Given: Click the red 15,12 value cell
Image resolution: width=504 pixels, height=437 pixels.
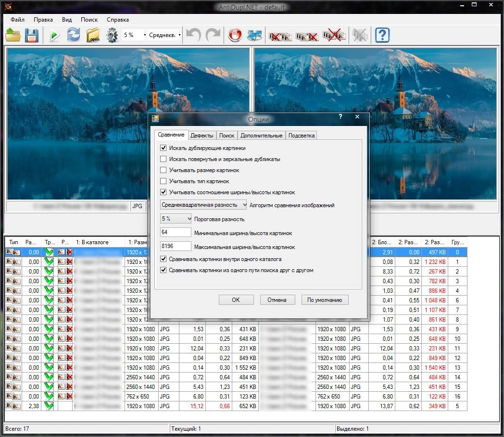Looking at the screenshot, I should pos(192,406).
